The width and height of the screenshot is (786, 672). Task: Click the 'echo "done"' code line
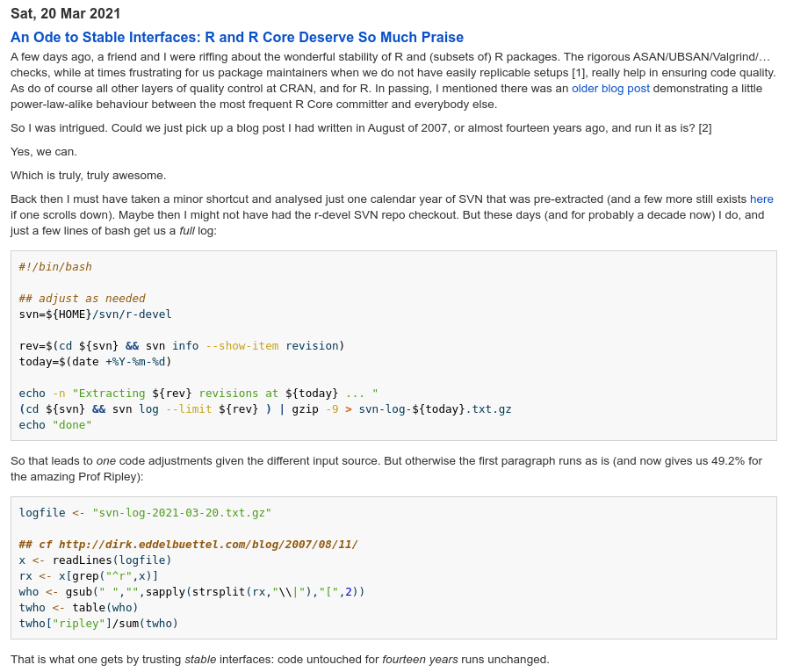[55, 425]
